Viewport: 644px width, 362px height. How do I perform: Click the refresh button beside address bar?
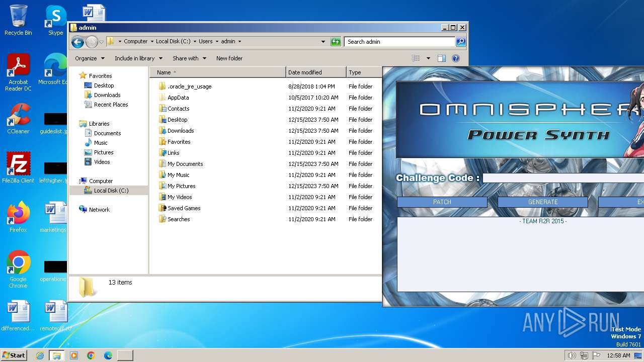336,42
